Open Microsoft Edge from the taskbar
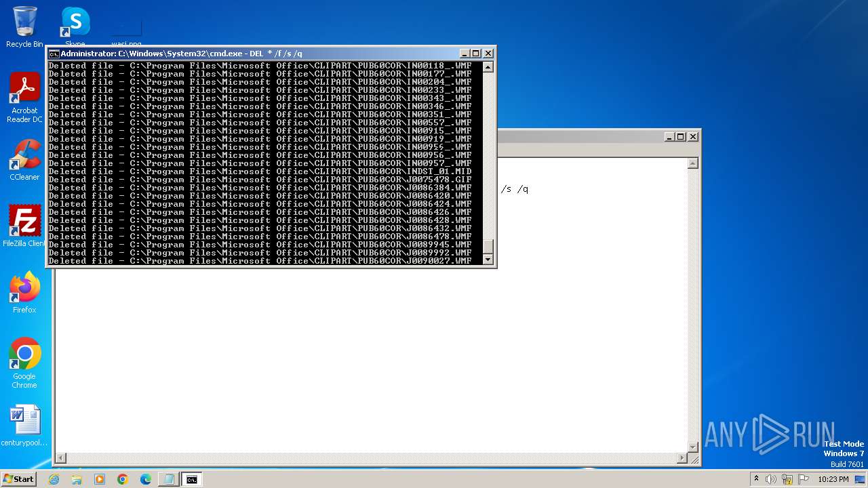The height and width of the screenshot is (488, 868). (x=146, y=479)
